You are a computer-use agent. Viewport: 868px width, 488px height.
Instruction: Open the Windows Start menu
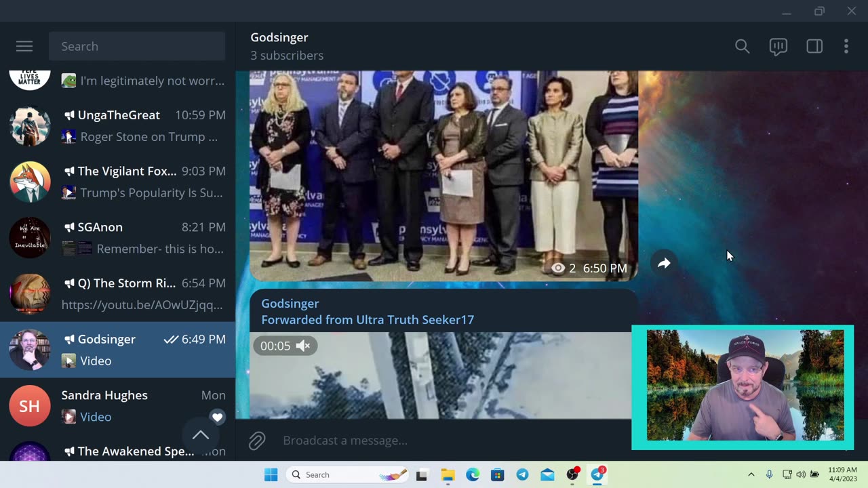tap(271, 474)
